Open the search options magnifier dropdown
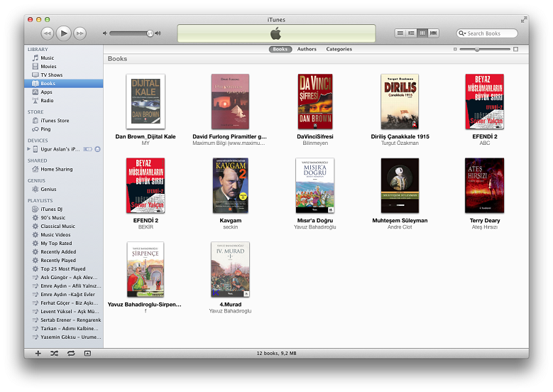 (462, 33)
